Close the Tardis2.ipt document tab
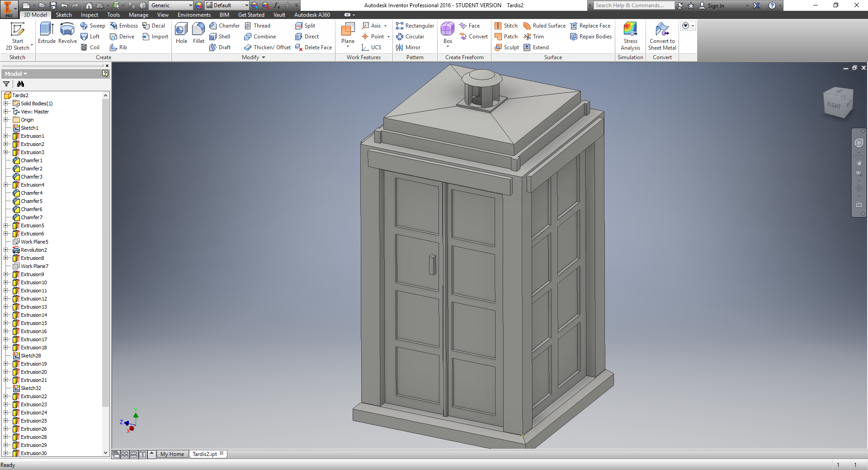Viewport: 868px width, 470px height. click(x=222, y=453)
